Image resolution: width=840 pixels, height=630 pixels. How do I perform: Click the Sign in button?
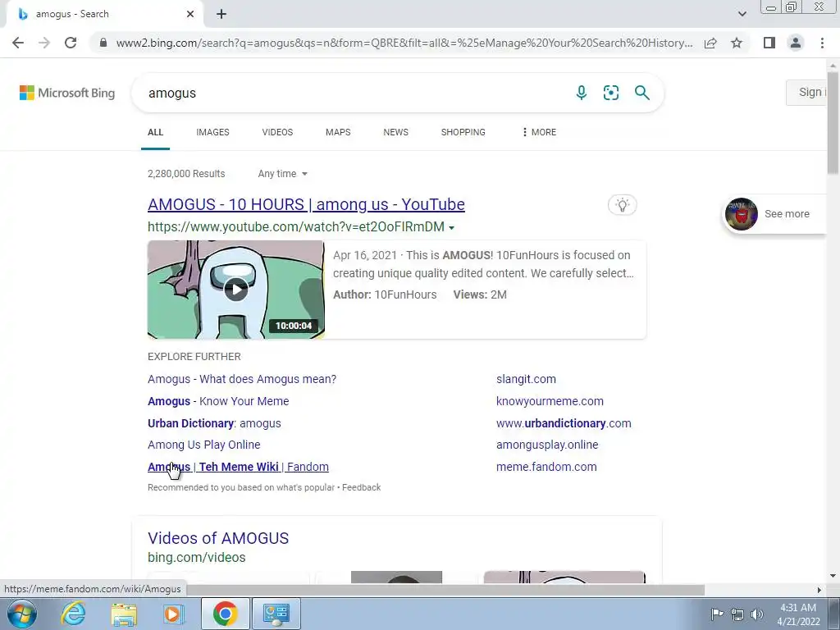(x=807, y=92)
